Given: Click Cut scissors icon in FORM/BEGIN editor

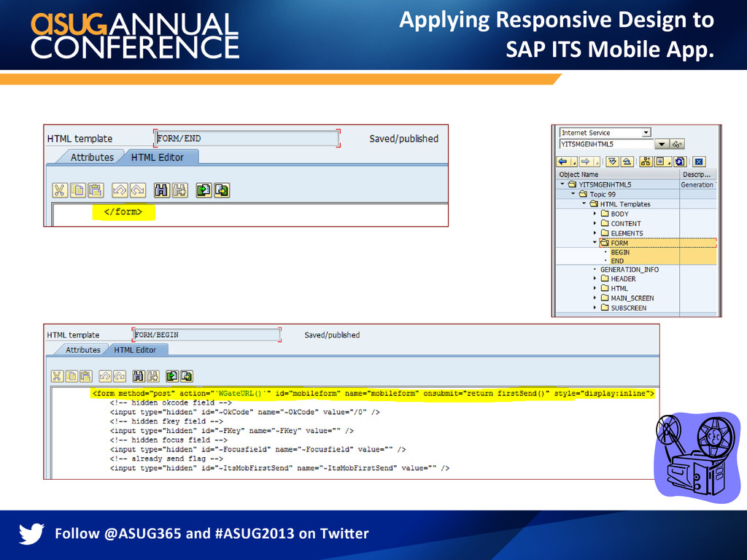Looking at the screenshot, I should tap(57, 376).
